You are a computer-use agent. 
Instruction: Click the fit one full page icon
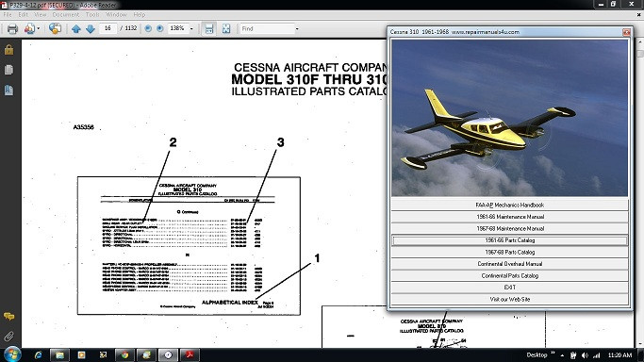tap(226, 28)
